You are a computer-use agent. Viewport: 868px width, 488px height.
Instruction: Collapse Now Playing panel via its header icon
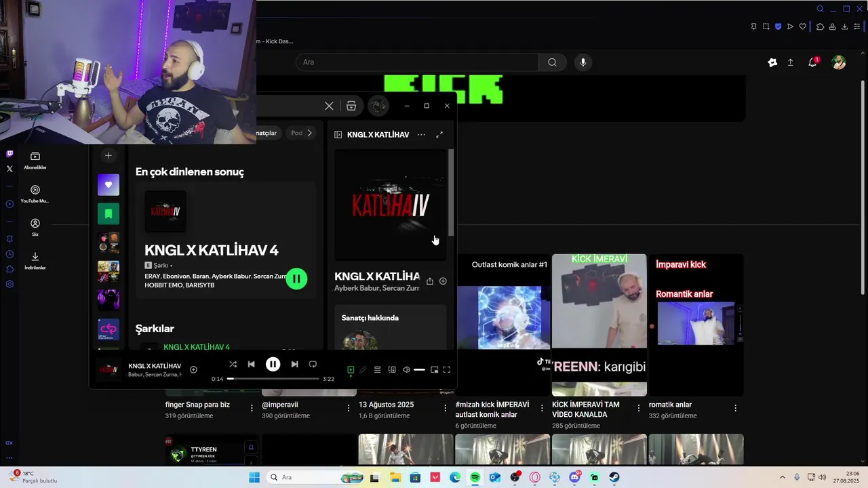(x=338, y=135)
